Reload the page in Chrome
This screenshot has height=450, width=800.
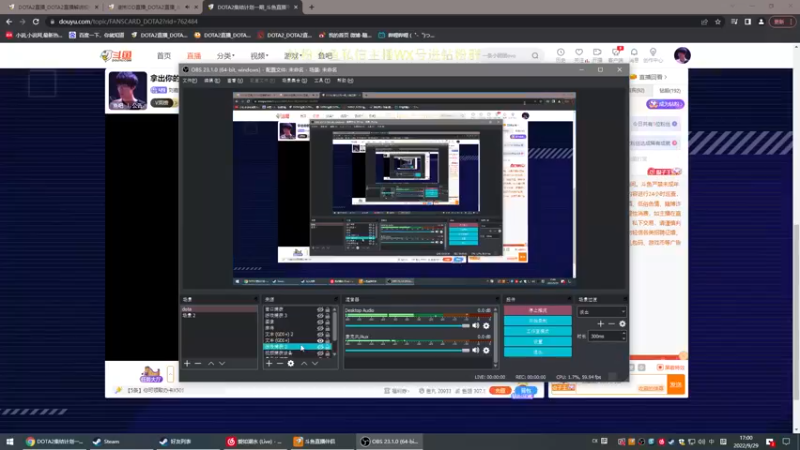coord(36,21)
